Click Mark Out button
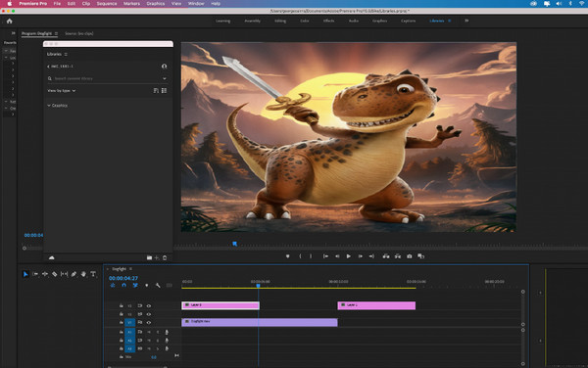The height and width of the screenshot is (368, 588). tap(311, 256)
